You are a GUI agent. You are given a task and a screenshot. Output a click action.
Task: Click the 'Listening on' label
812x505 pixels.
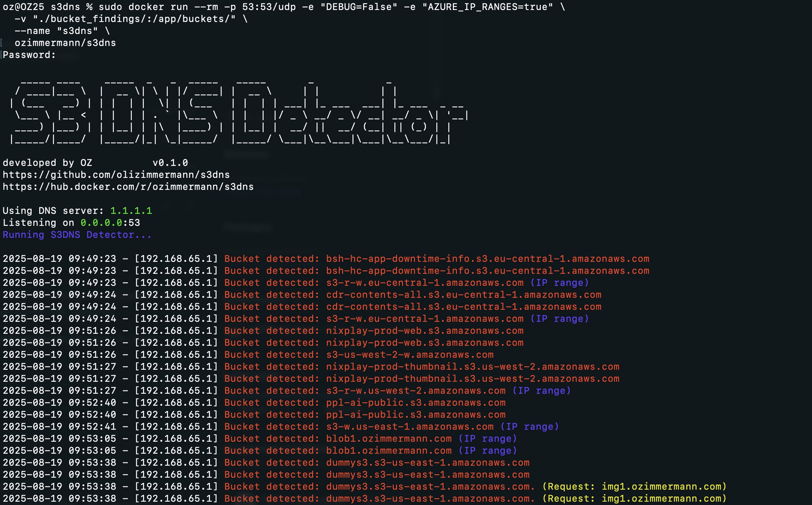(x=38, y=223)
